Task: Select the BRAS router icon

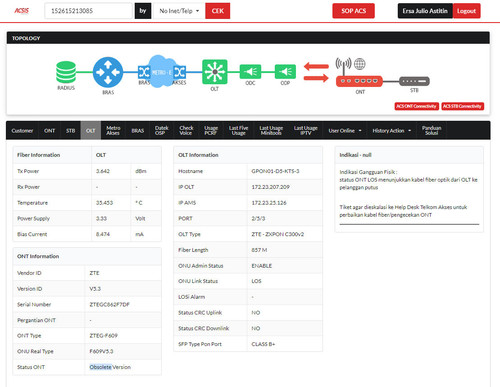Action: tap(108, 72)
